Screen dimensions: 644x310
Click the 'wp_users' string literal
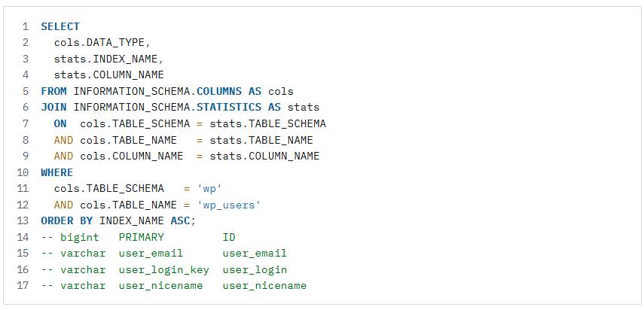pyautogui.click(x=229, y=205)
